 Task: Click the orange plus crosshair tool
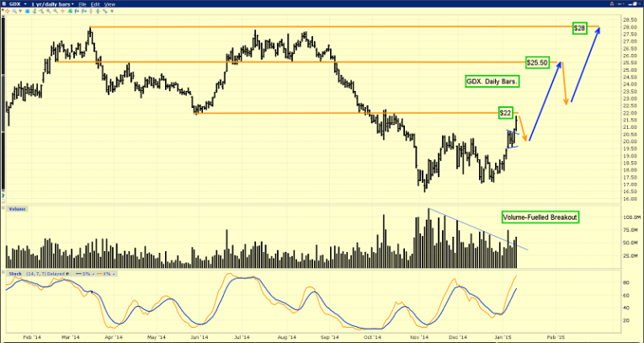click(62, 11)
